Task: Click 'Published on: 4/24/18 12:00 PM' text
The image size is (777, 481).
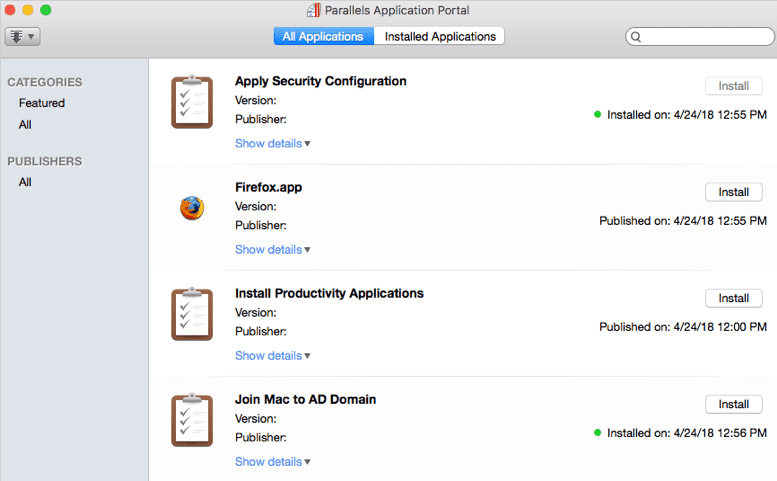Action: pyautogui.click(x=683, y=327)
